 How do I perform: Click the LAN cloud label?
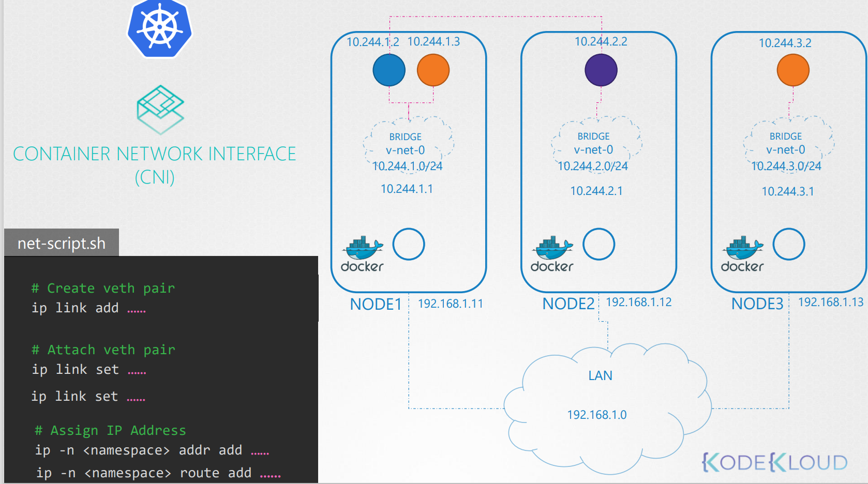[x=601, y=376]
